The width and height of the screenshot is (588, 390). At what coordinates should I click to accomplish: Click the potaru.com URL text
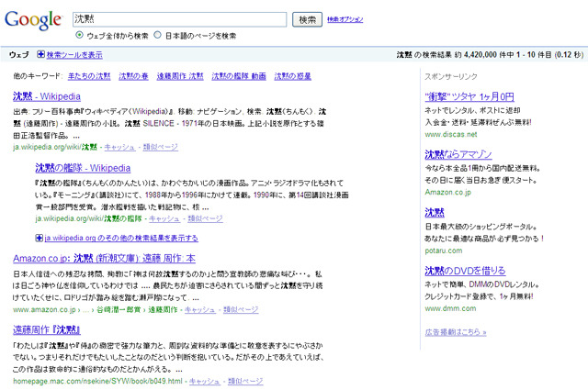click(x=444, y=251)
